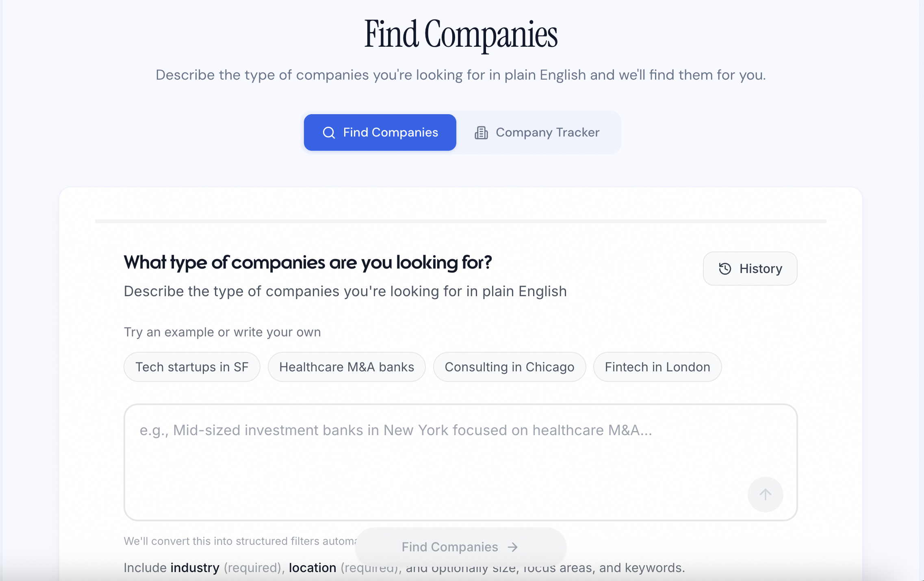Click the clock icon on the History button
Viewport: 924px width, 581px height.
click(x=726, y=269)
